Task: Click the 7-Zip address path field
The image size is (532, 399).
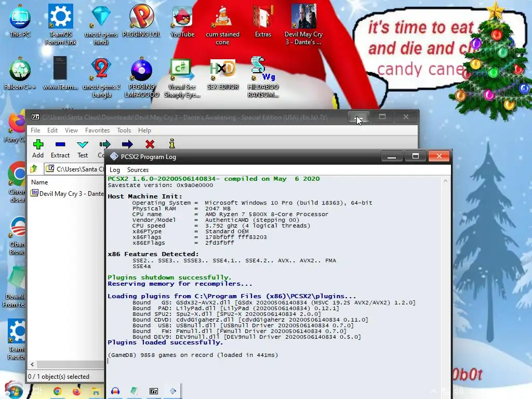Action: click(75, 169)
